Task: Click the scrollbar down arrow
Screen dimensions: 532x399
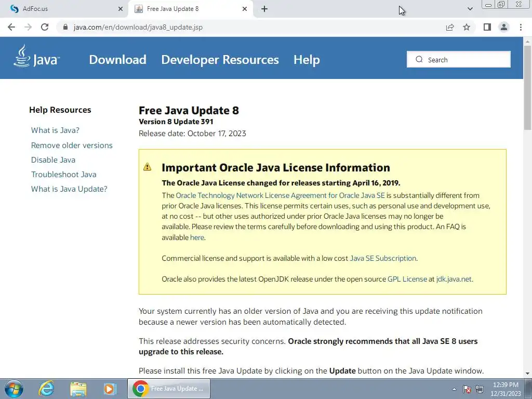Action: (x=527, y=374)
